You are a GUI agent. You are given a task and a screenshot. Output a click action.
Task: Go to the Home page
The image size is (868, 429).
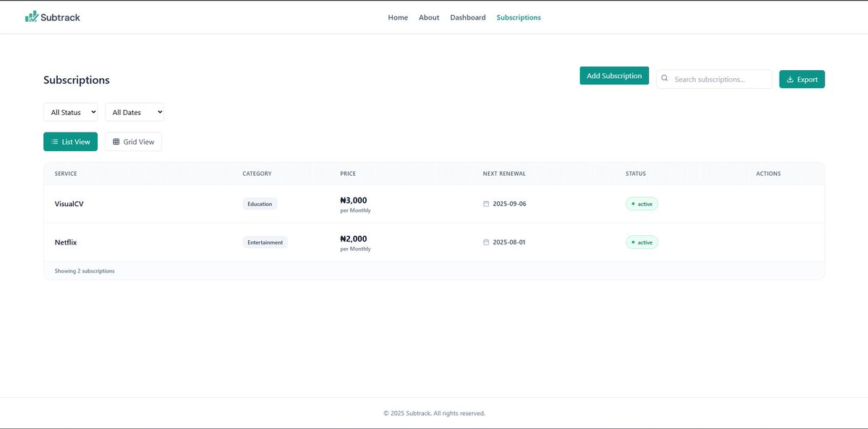tap(398, 17)
